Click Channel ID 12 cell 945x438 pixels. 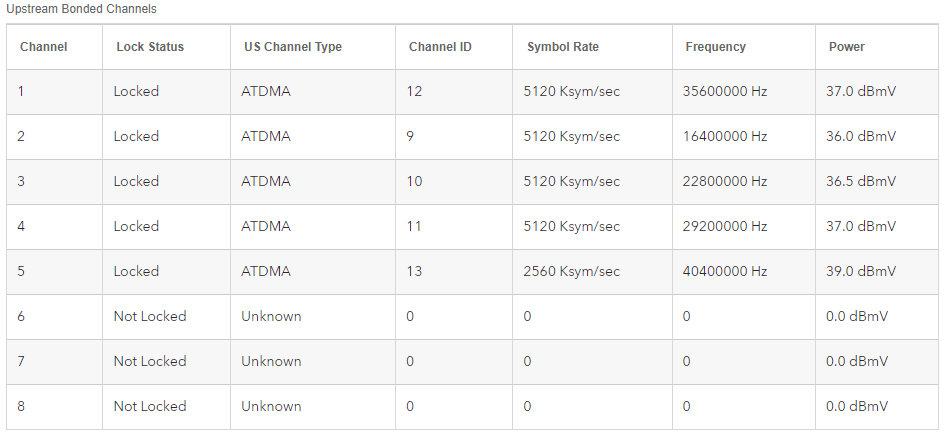pyautogui.click(x=414, y=92)
